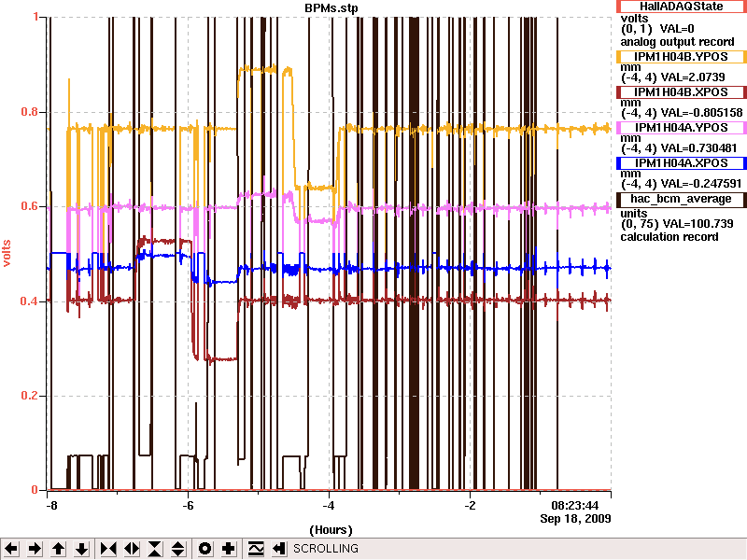The width and height of the screenshot is (747, 560).
Task: Click the -2 hours tick label
Action: click(471, 505)
